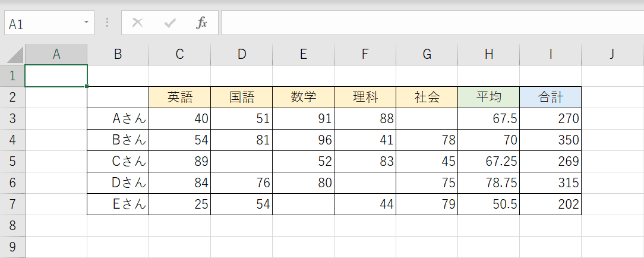
Task: Click the 国語 header cell
Action: coord(241,97)
